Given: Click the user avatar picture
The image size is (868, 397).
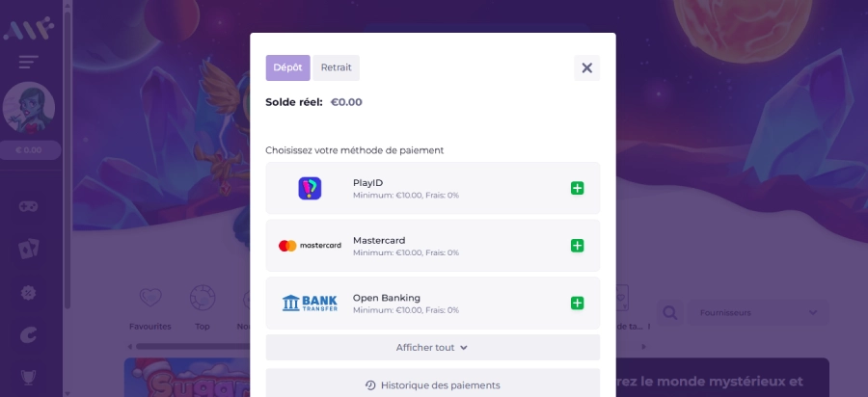Looking at the screenshot, I should 29,108.
